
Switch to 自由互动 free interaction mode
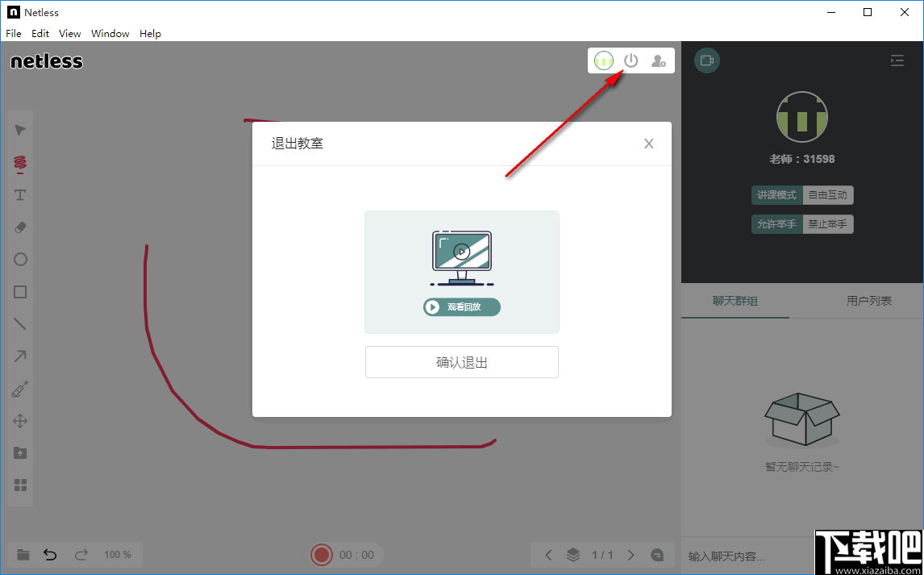click(828, 195)
